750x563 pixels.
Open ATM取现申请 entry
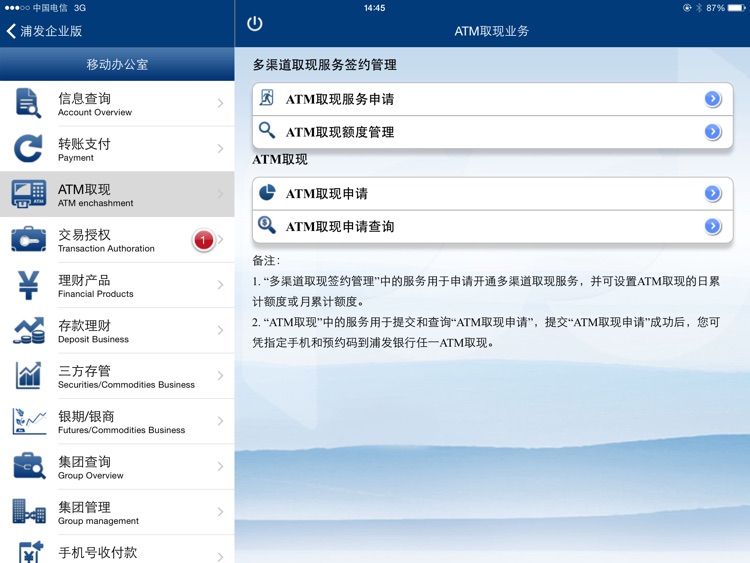pyautogui.click(x=493, y=193)
